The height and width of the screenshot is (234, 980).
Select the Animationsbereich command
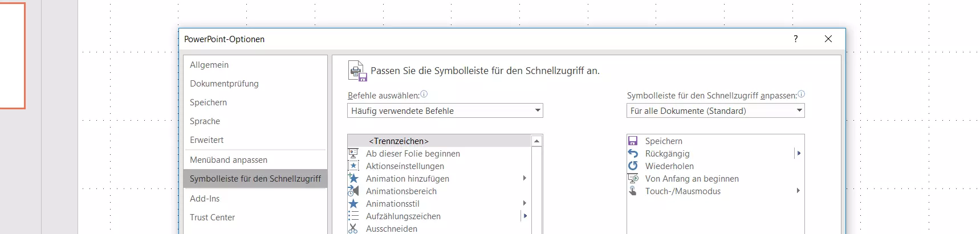(439, 191)
